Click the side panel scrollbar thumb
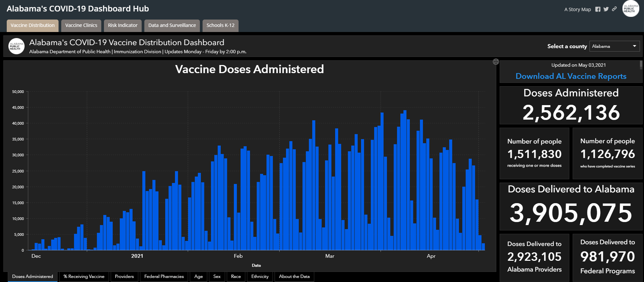Screen dimensions: 644x282 641,65
